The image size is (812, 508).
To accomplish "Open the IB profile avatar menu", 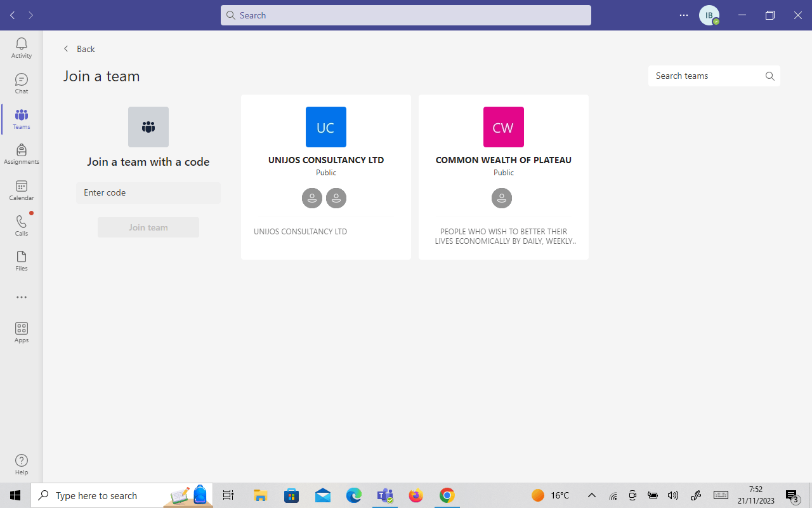I will pos(709,15).
